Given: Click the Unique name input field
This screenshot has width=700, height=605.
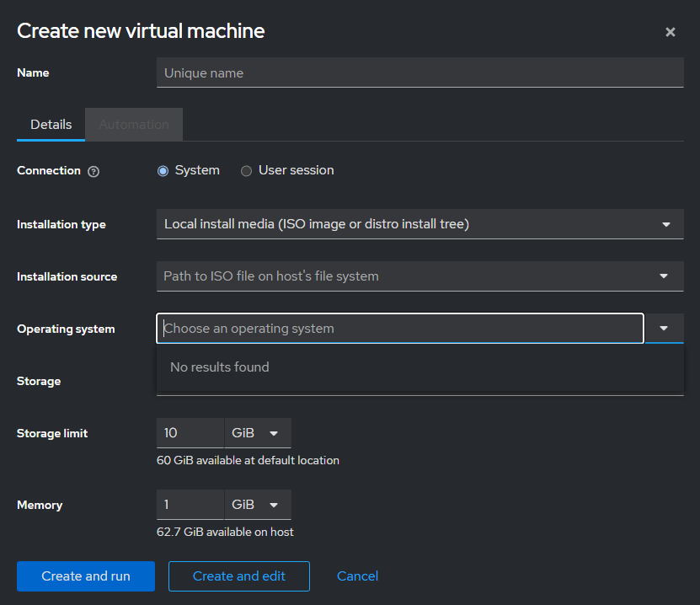Looking at the screenshot, I should (x=419, y=72).
